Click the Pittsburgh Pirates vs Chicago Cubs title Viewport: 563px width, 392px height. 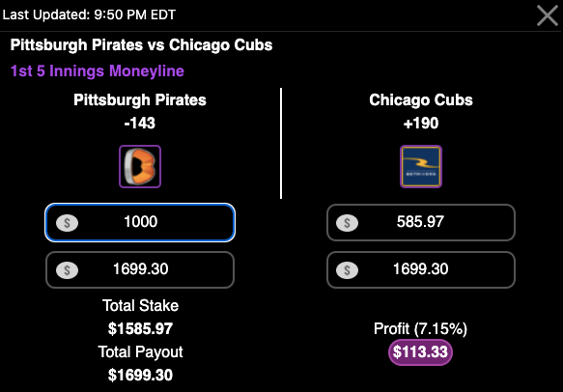coord(141,45)
